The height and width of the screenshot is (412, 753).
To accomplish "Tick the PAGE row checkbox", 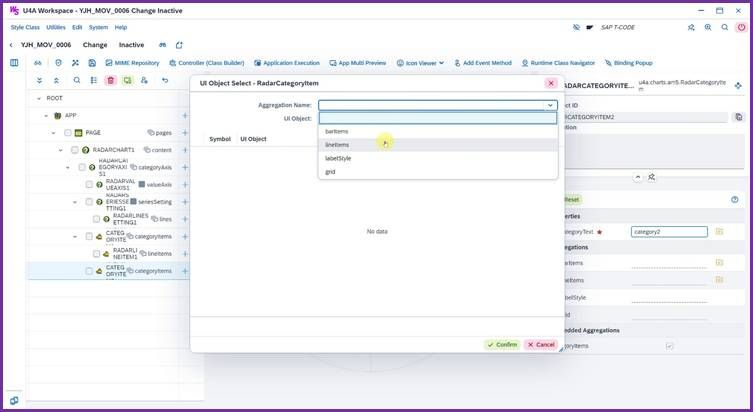I will (68, 133).
